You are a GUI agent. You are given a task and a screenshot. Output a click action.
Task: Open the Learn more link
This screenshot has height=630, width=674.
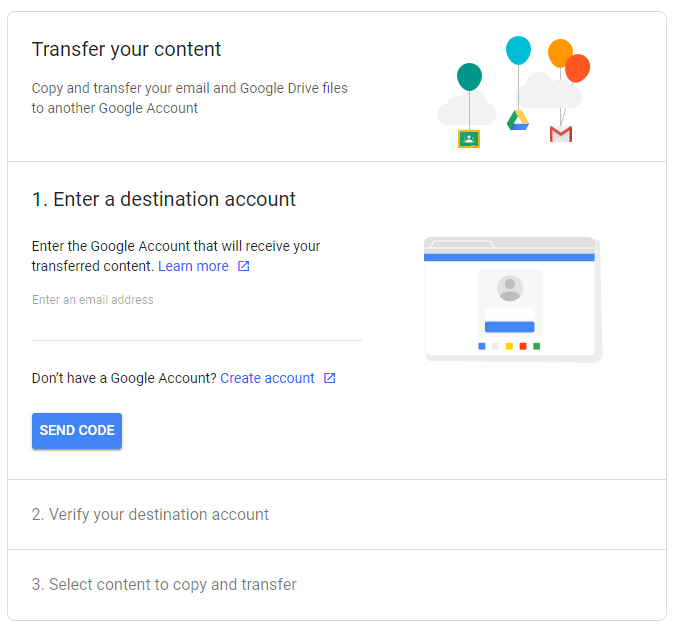[193, 266]
